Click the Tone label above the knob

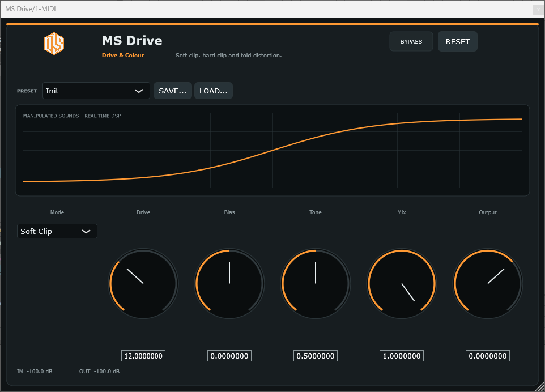pos(316,212)
